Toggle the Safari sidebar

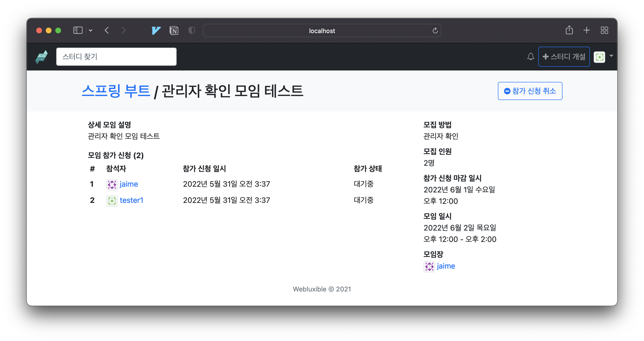coord(78,30)
